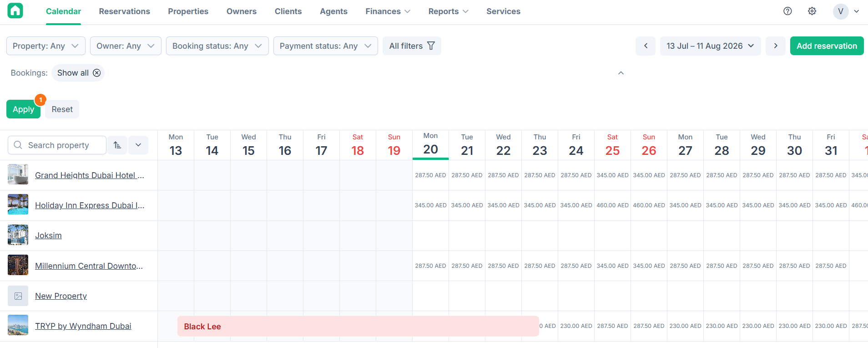This screenshot has width=868, height=348.
Task: Go to next date range
Action: [776, 46]
